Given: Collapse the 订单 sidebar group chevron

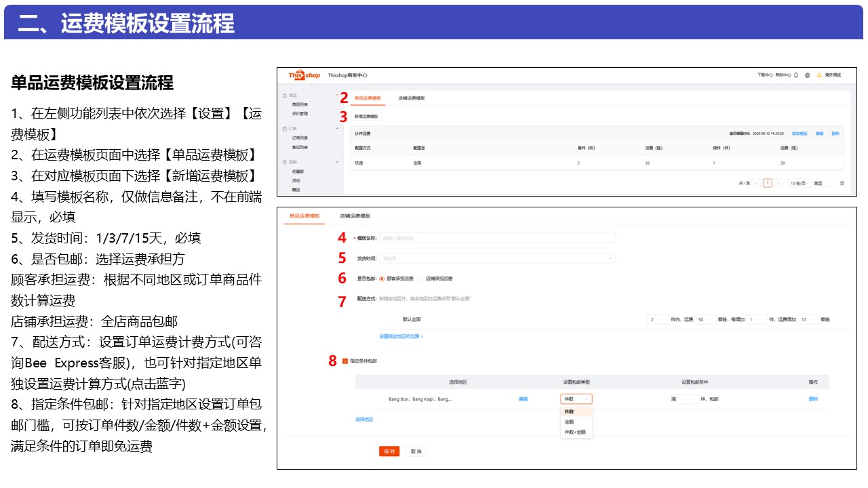Looking at the screenshot, I should point(337,129).
